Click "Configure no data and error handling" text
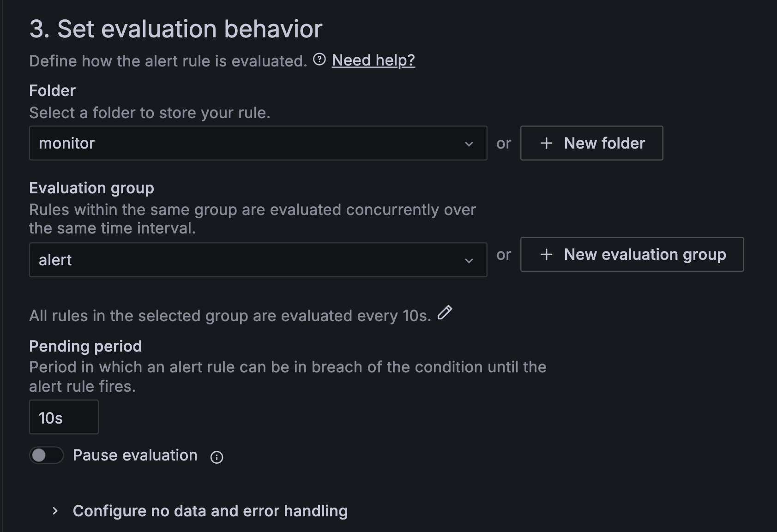777x532 pixels. (x=210, y=511)
